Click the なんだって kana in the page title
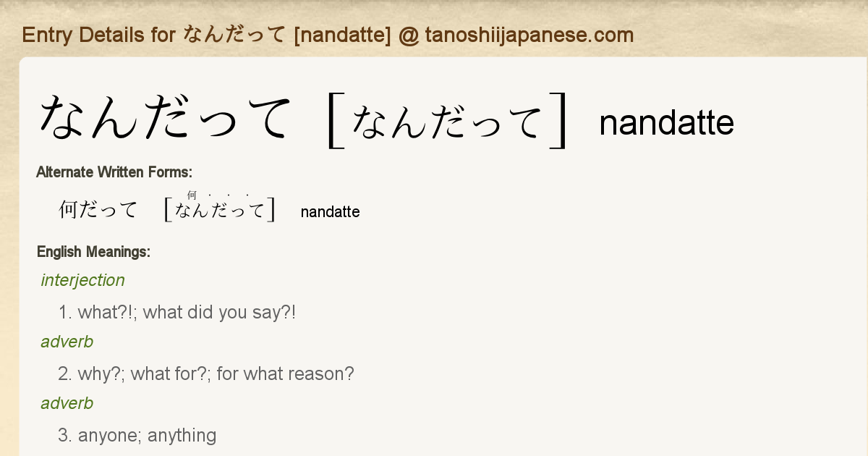 coord(234,35)
